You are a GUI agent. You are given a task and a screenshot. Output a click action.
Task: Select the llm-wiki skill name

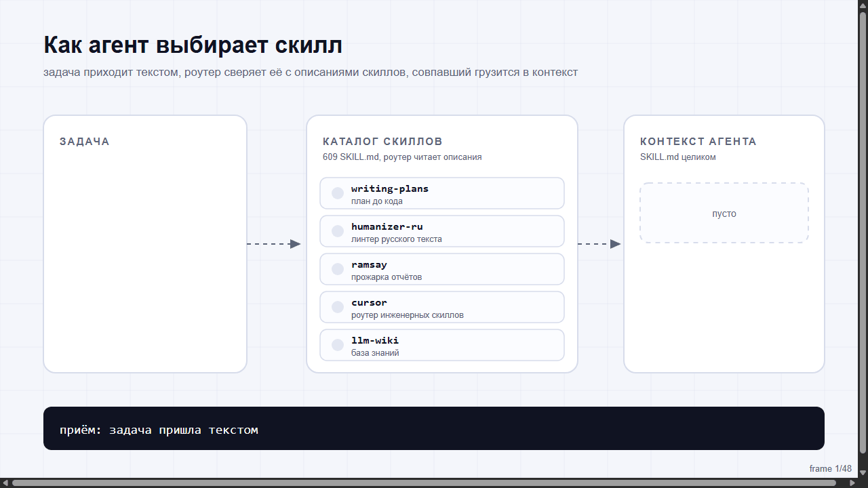[x=375, y=341]
